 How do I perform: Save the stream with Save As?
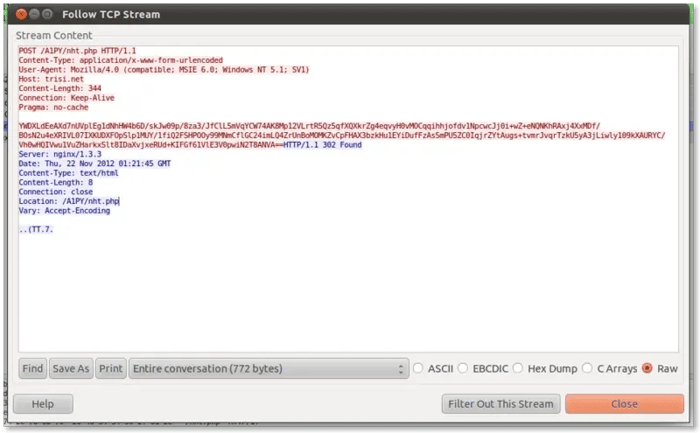[71, 368]
